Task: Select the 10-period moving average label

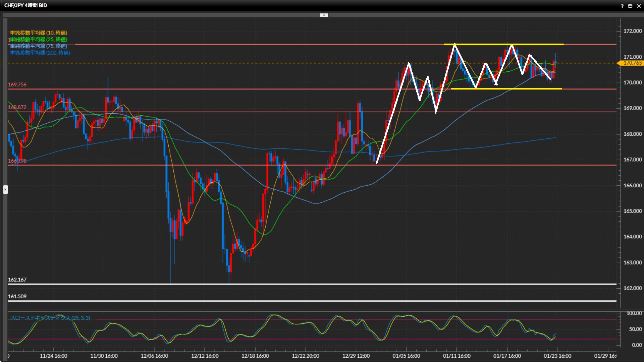Action: 38,33
